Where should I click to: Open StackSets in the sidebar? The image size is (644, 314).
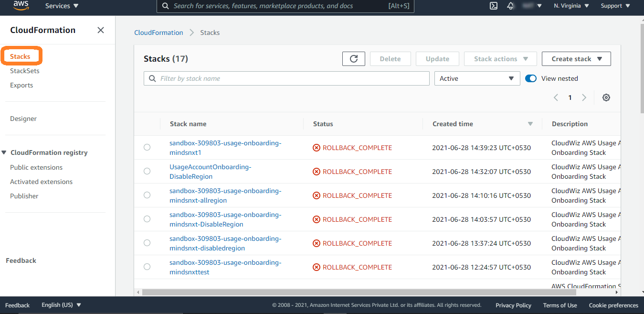[x=25, y=71]
